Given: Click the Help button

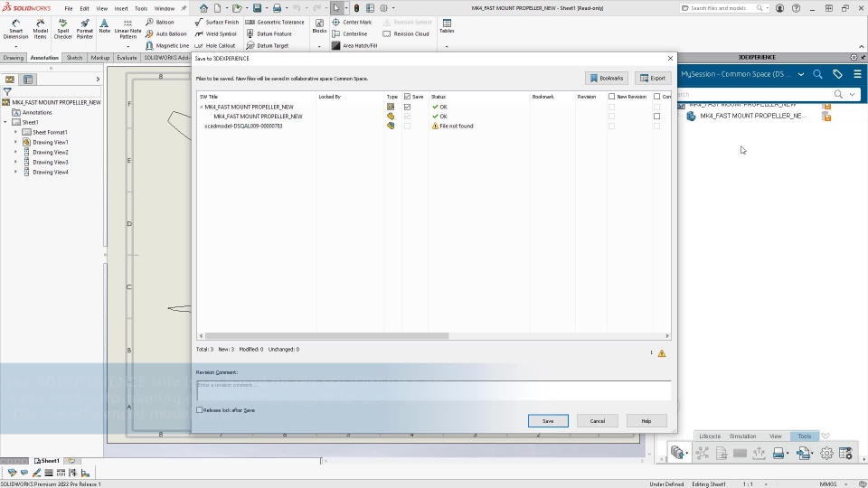Looking at the screenshot, I should tap(646, 421).
